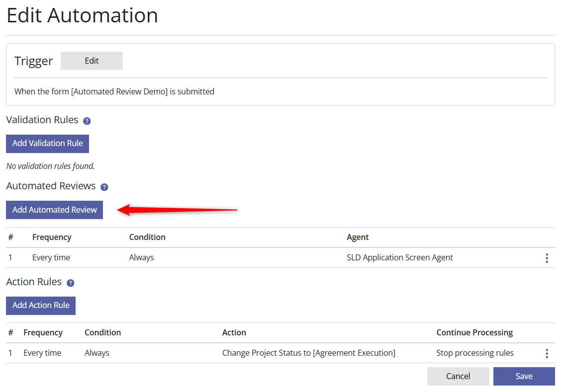Click Condition header in Action Rules table

tap(102, 333)
